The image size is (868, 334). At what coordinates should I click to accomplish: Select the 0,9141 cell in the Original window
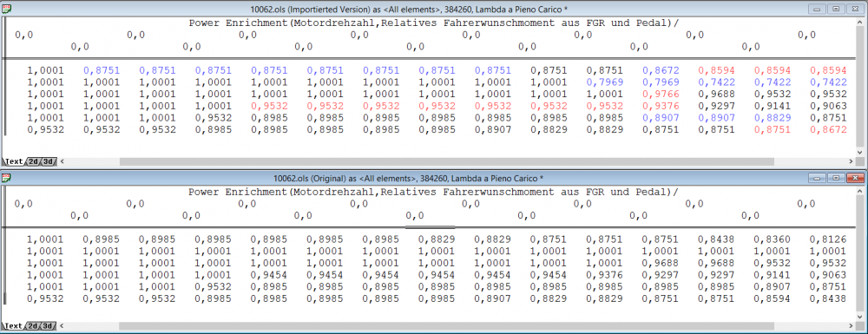point(773,275)
